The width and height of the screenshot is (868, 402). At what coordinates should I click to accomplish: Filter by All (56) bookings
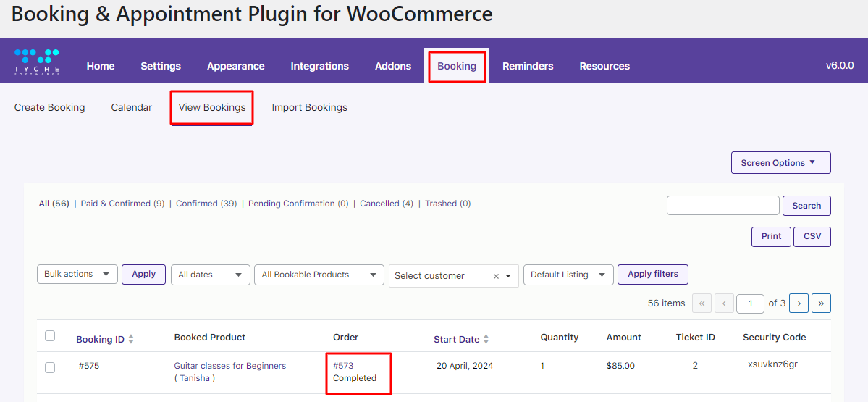tap(54, 204)
